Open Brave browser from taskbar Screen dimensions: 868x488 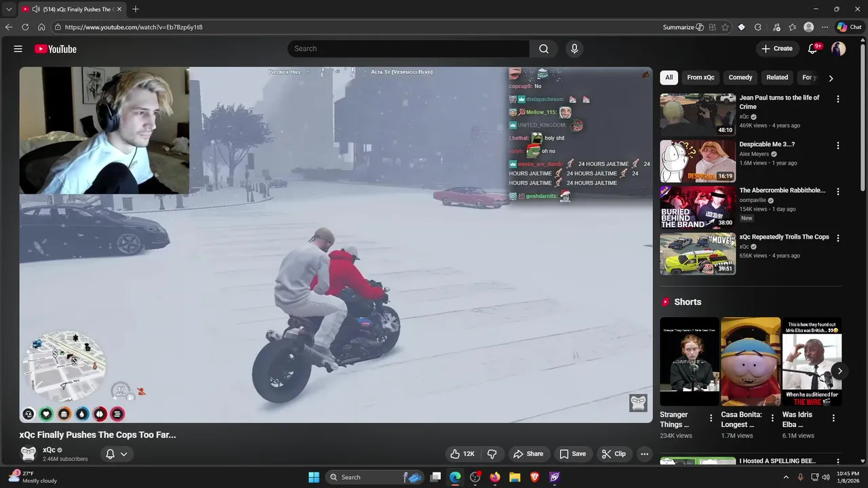(534, 477)
